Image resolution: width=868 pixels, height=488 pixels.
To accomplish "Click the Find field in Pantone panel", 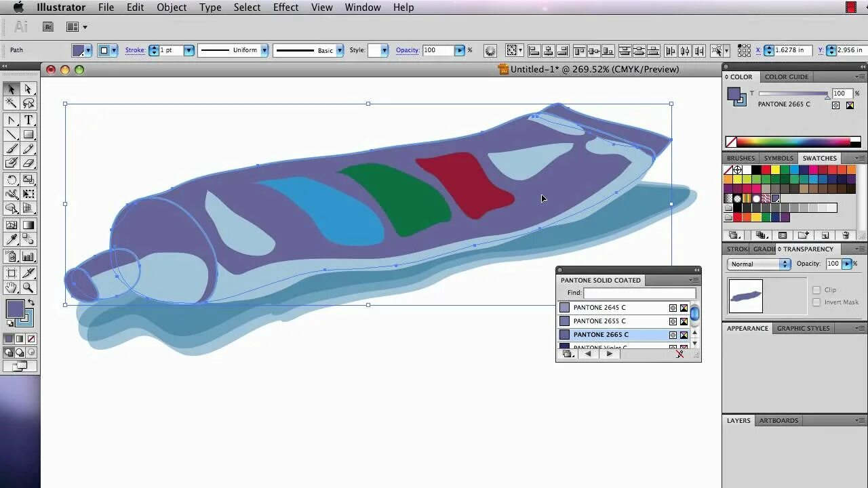I will pyautogui.click(x=639, y=293).
